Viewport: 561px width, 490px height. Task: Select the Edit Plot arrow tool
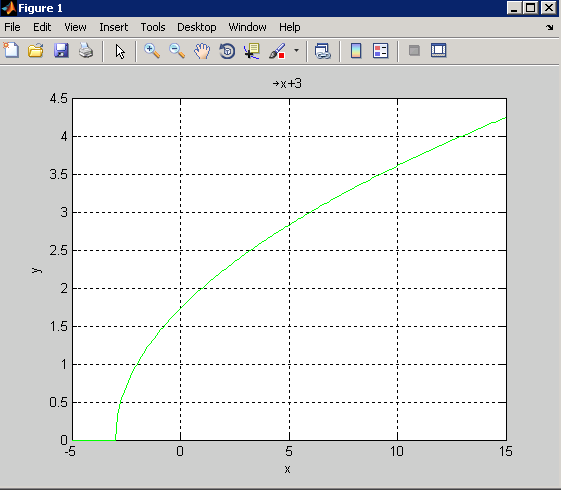120,51
